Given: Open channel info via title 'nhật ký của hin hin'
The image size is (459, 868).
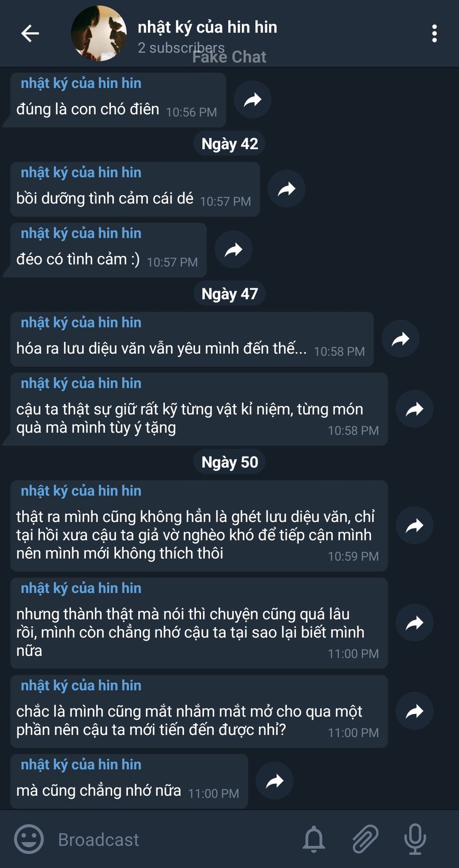Looking at the screenshot, I should tap(207, 27).
